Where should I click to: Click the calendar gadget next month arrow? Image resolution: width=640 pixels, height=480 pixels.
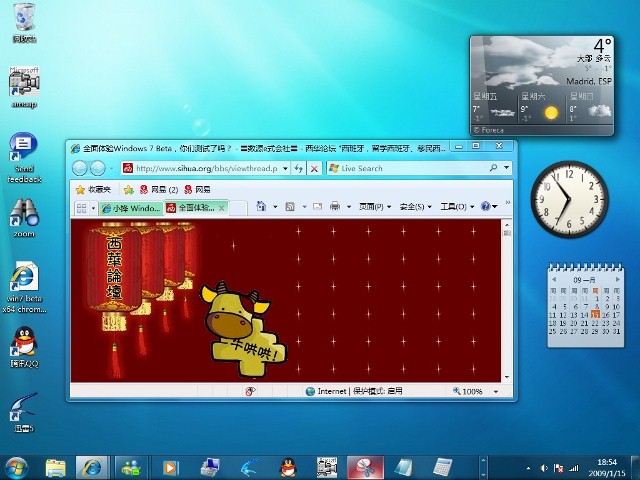click(617, 280)
